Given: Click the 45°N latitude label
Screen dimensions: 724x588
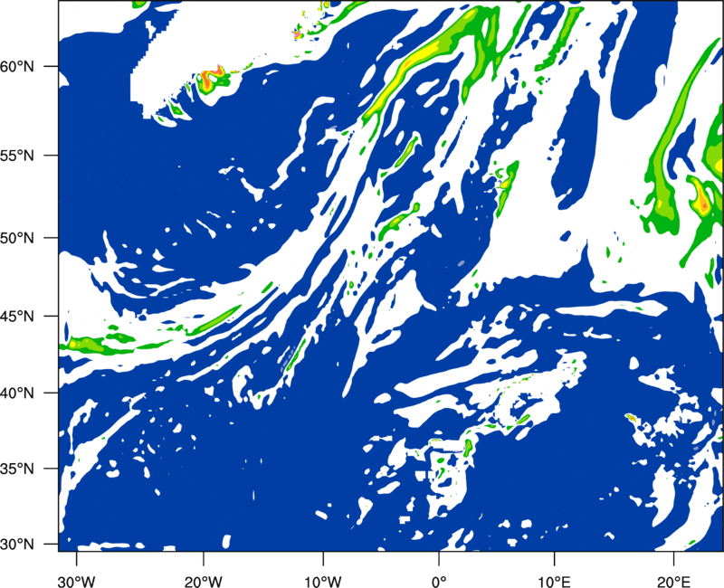Looking at the screenshot, I should (x=17, y=317).
